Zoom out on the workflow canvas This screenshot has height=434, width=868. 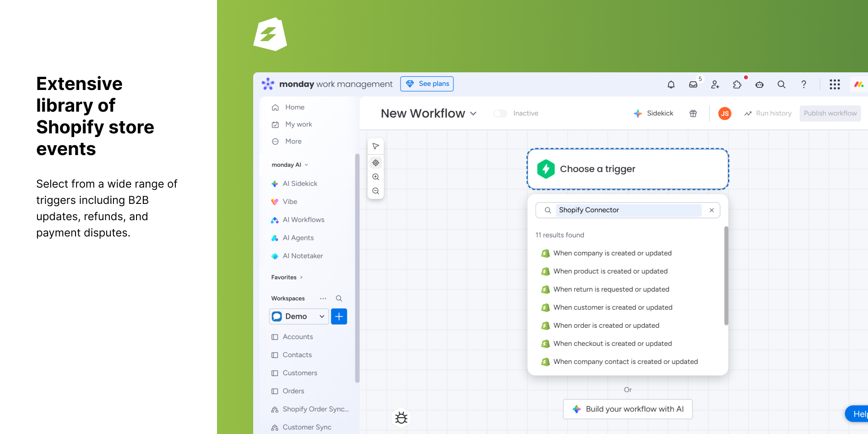click(x=376, y=191)
